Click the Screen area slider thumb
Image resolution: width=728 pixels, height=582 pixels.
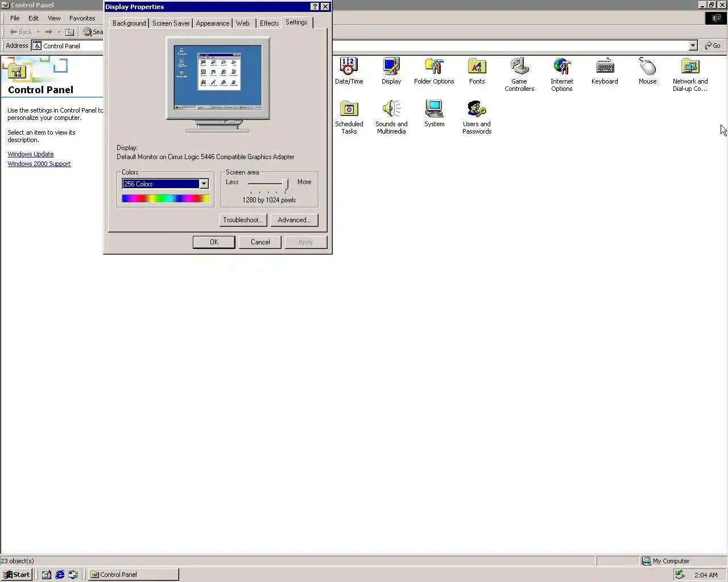click(286, 184)
